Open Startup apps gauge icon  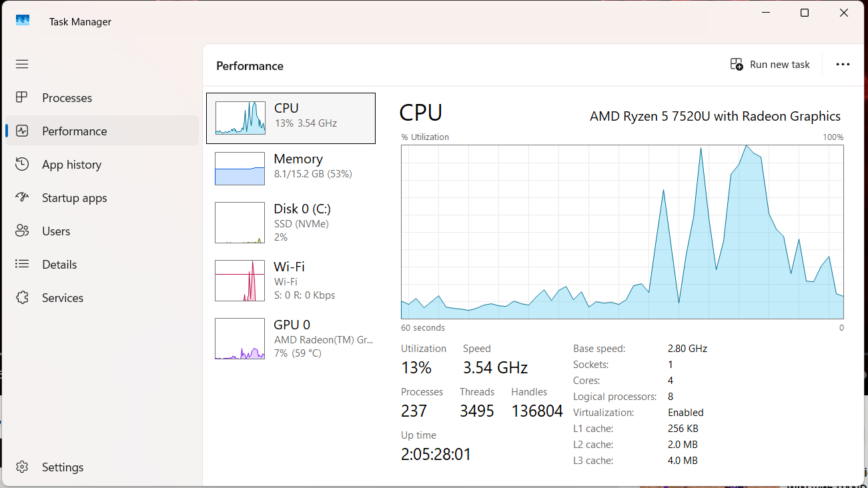point(22,197)
